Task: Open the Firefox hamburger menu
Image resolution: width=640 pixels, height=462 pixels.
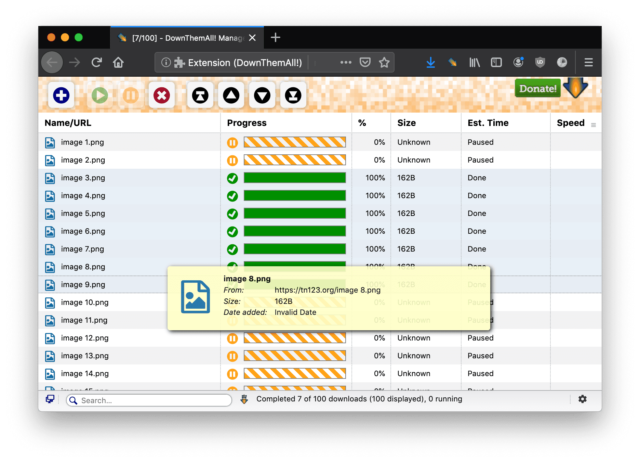Action: pyautogui.click(x=589, y=62)
